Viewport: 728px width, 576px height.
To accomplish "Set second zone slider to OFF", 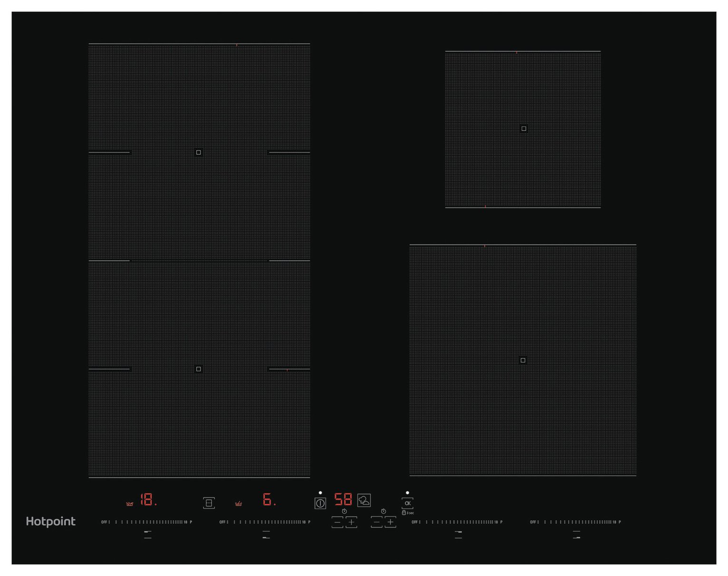I will click(x=223, y=522).
